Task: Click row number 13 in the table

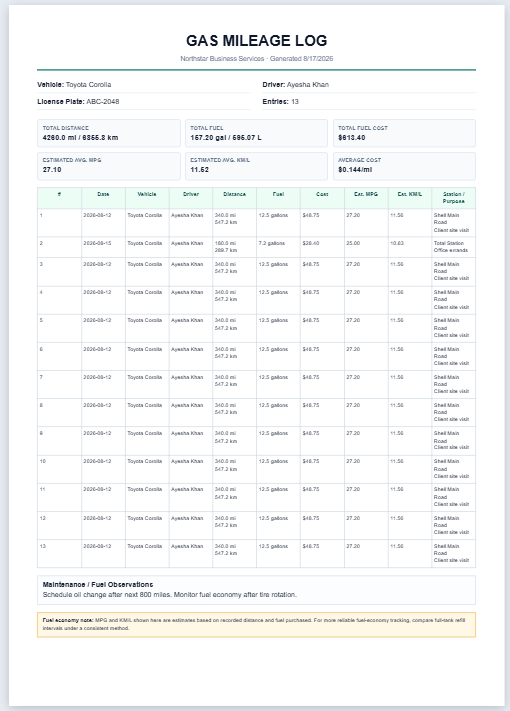Action: pyautogui.click(x=43, y=546)
